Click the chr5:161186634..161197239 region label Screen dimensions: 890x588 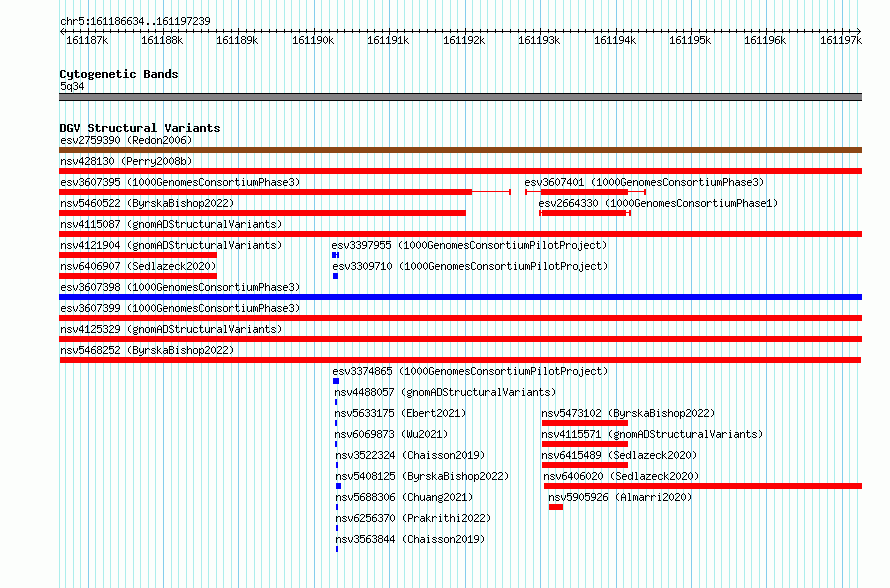click(x=135, y=21)
